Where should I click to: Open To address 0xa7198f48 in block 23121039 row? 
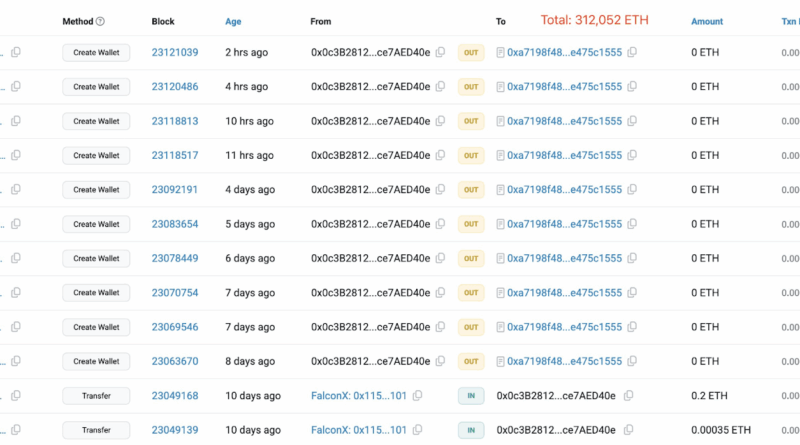[564, 52]
